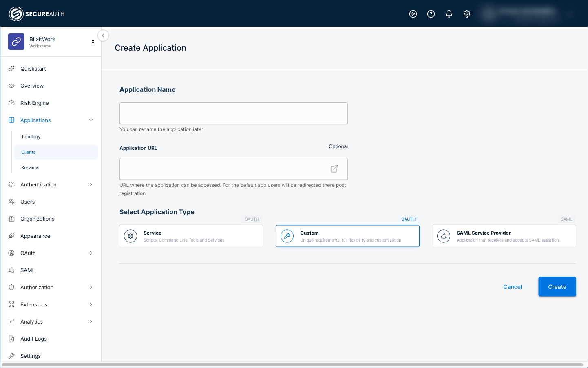Click the Users people icon
Viewport: 588px width, 368px height.
(11, 202)
